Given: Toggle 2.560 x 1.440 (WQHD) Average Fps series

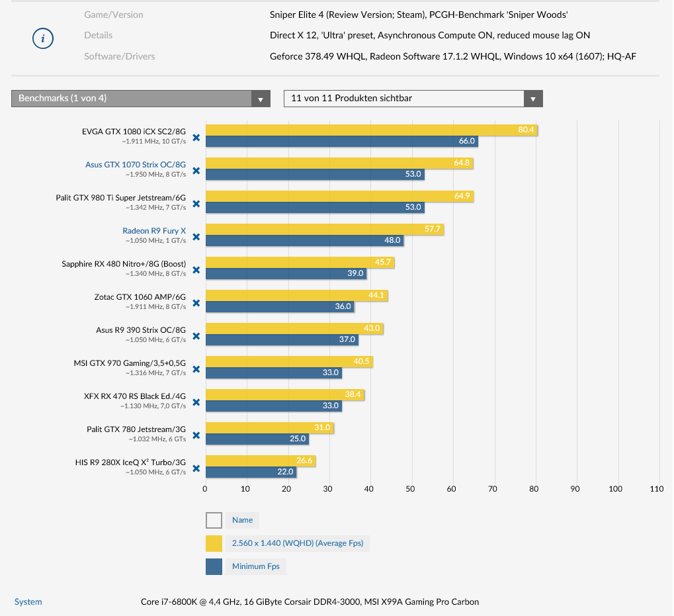Looking at the screenshot, I should [298, 543].
